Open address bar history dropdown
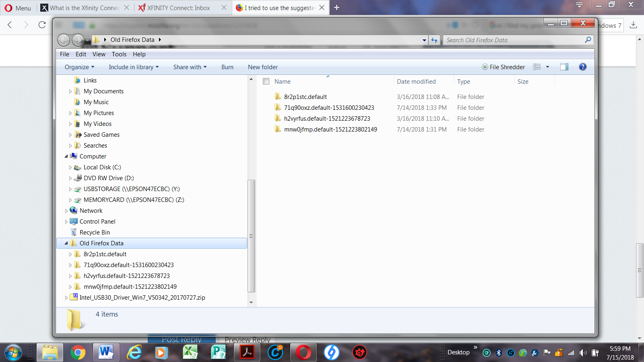Viewport: 644px width, 362px height. [x=424, y=40]
